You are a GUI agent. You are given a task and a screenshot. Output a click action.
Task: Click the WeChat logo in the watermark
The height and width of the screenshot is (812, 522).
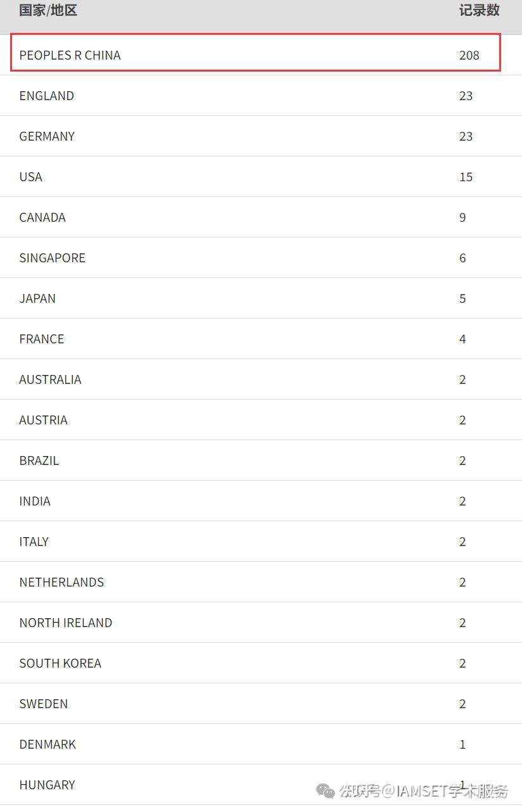pyautogui.click(x=326, y=790)
